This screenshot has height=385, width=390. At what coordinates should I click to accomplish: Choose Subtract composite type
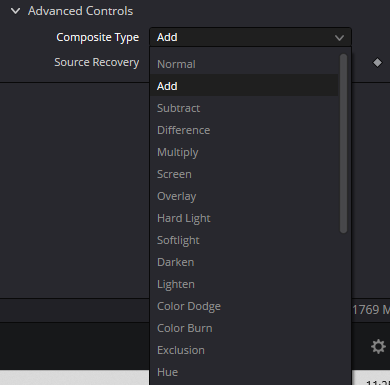[244, 108]
